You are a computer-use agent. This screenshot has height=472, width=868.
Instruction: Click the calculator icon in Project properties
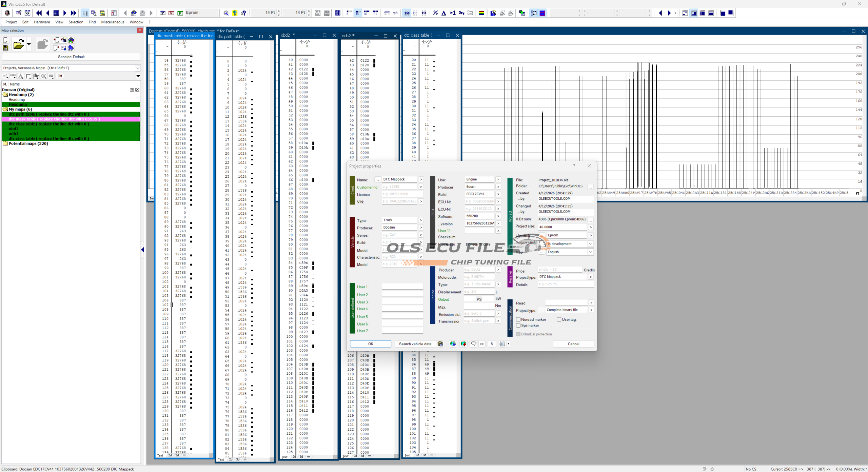(x=440, y=344)
